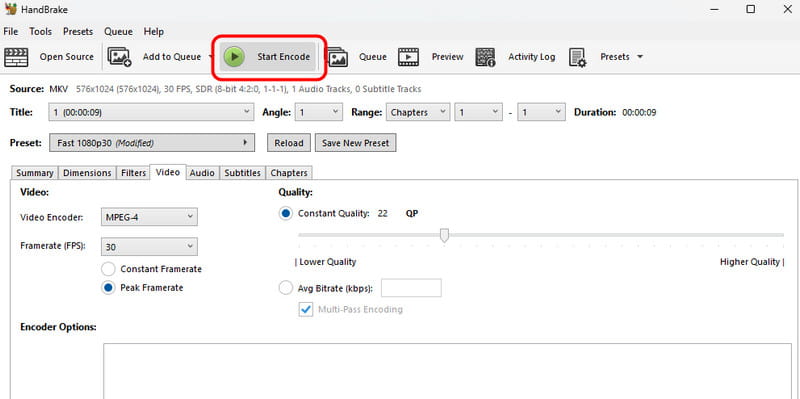This screenshot has width=800, height=399.
Task: Open the Framerate (FPS) dropdown
Action: (x=149, y=247)
